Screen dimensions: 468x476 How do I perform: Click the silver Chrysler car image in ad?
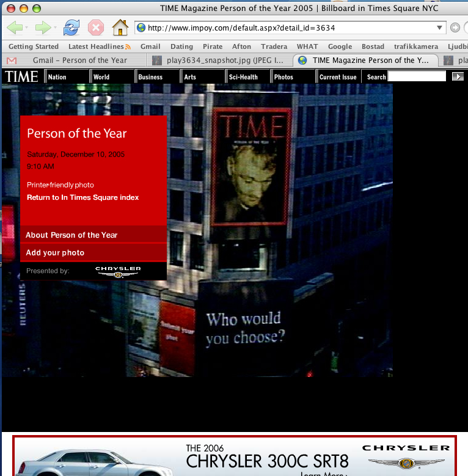coord(94,463)
